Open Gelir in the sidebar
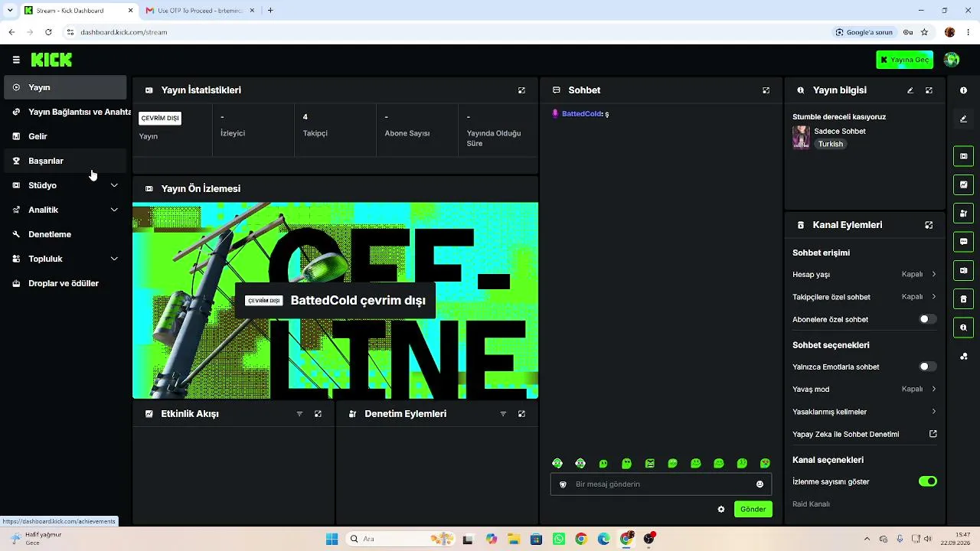980x551 pixels. (x=65, y=136)
